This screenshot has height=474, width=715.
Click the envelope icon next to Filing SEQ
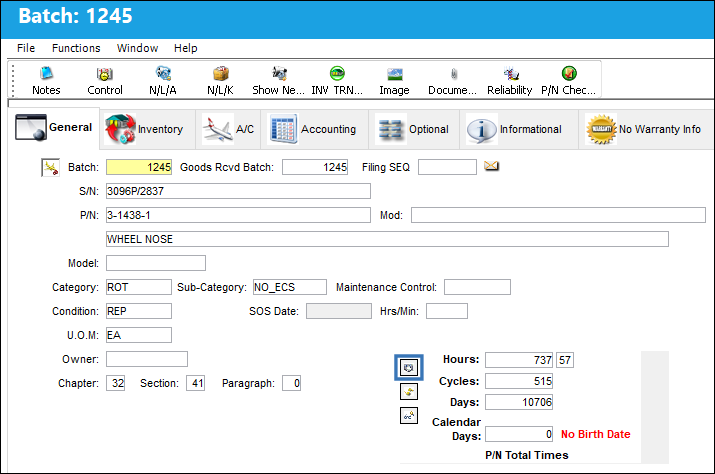click(491, 166)
